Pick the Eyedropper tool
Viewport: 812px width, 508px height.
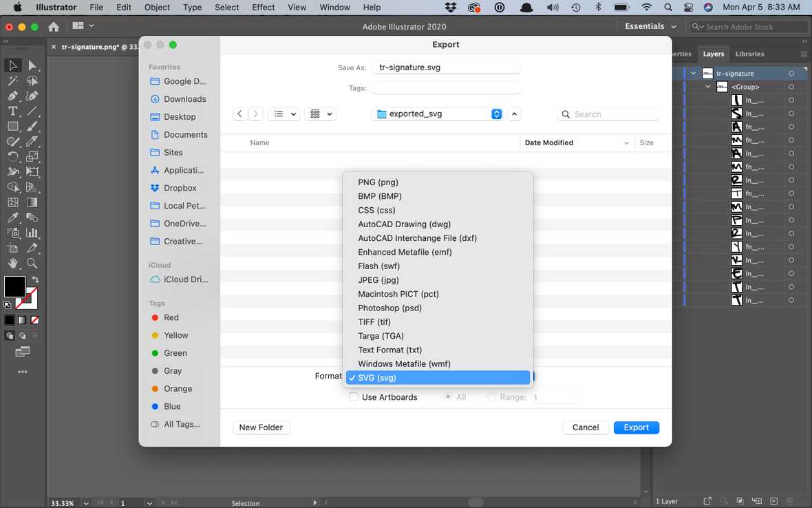(x=12, y=218)
